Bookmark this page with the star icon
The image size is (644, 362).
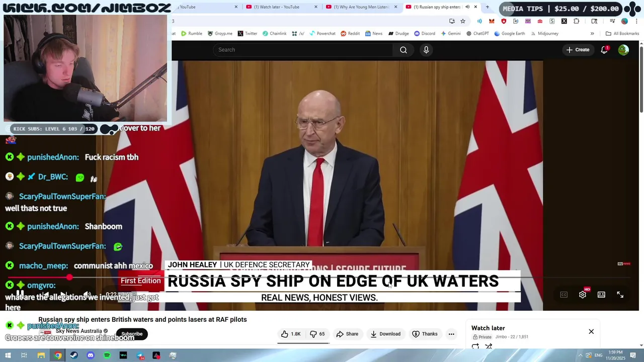pos(463,21)
